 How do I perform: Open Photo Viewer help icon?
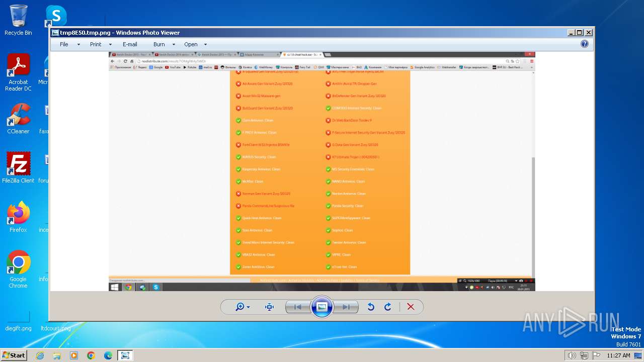[585, 44]
